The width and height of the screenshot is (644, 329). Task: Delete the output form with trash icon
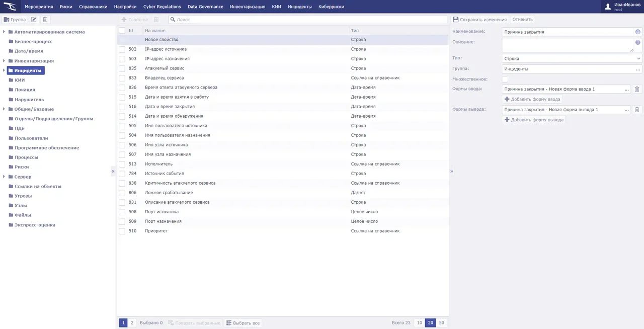637,110
